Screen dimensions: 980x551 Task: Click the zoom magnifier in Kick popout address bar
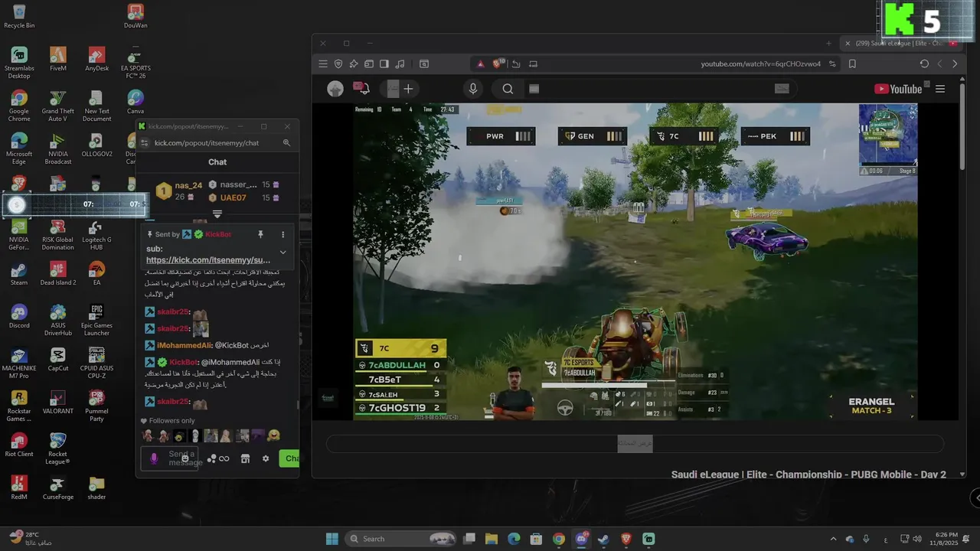[286, 142]
